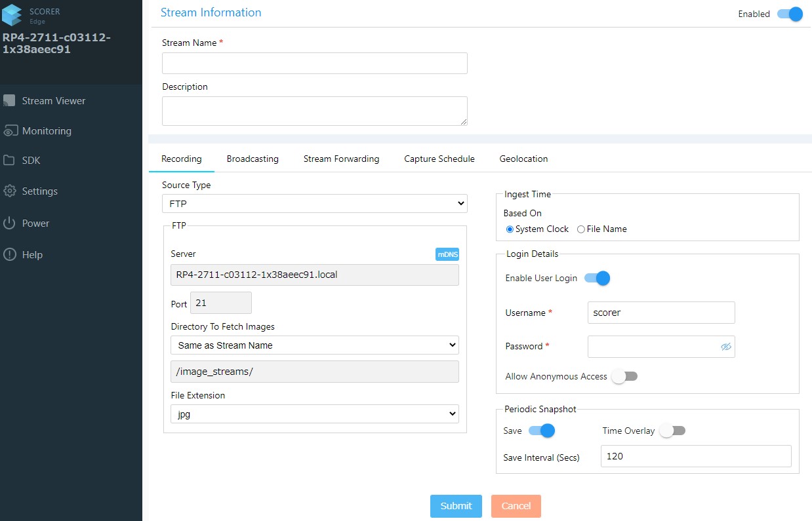The width and height of the screenshot is (812, 521).
Task: Expand Directory To Fetch Images dropdown
Action: tap(314, 345)
